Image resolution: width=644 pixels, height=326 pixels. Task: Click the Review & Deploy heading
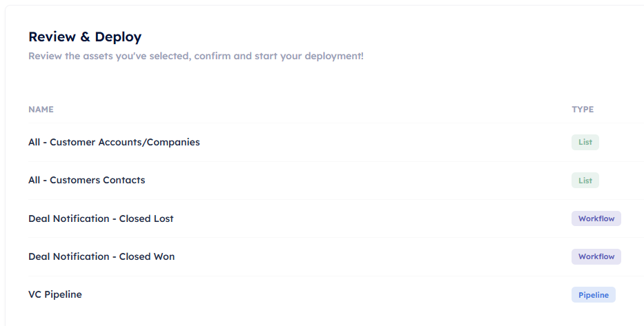(x=85, y=37)
